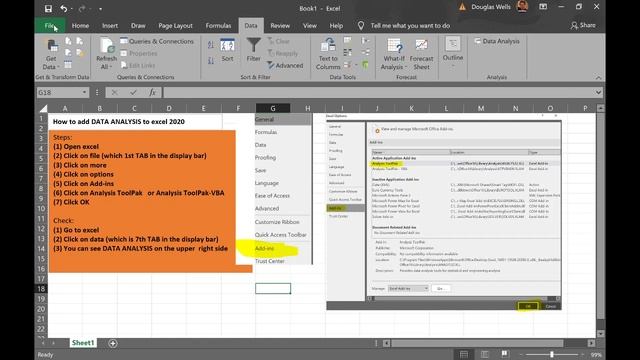
Task: Expand the Get Data dropdown arrow
Action: (x=58, y=67)
